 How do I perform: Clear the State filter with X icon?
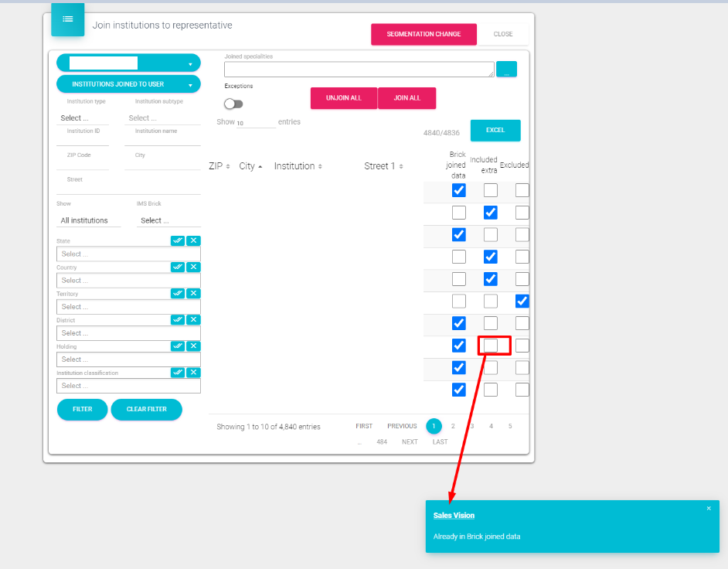[x=193, y=240]
